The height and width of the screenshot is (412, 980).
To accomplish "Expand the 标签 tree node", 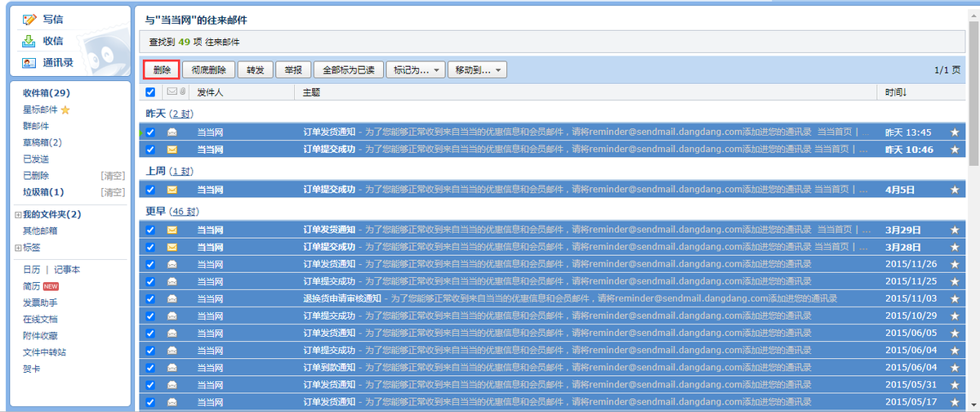I will [18, 248].
